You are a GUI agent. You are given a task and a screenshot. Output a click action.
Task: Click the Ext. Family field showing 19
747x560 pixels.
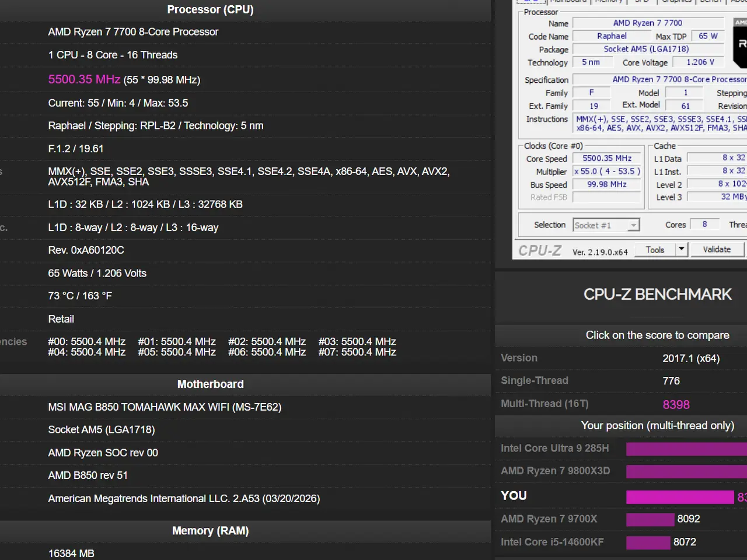pyautogui.click(x=591, y=106)
